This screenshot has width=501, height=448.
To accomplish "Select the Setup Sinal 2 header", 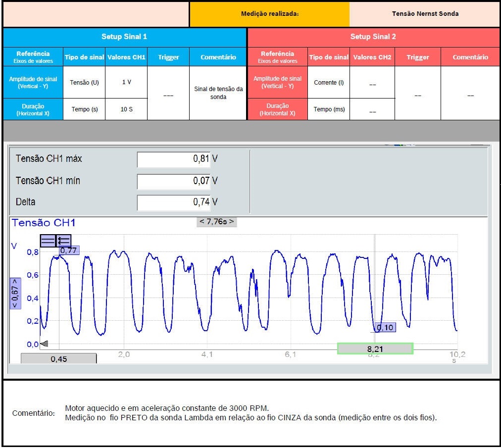I will click(373, 37).
